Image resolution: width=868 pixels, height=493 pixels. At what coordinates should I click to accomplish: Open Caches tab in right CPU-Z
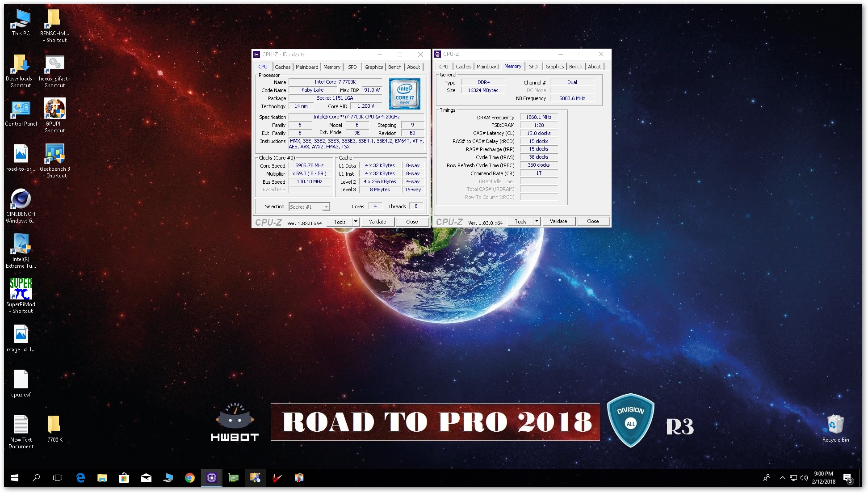tap(463, 67)
